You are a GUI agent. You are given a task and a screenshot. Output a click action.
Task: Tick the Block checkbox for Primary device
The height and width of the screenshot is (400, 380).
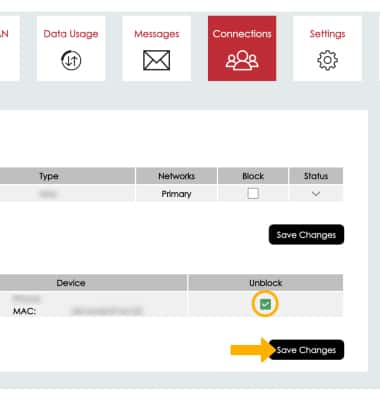coord(253,193)
